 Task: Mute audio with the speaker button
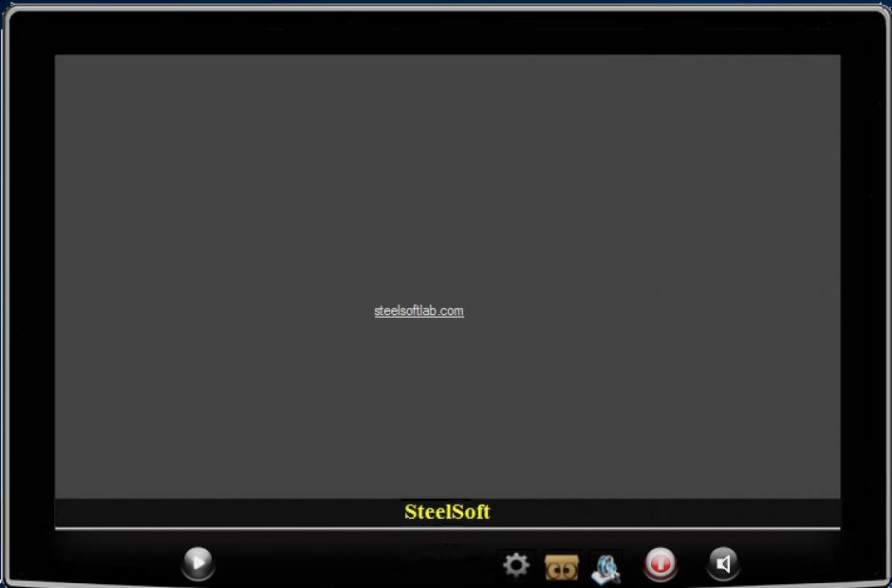[x=723, y=563]
